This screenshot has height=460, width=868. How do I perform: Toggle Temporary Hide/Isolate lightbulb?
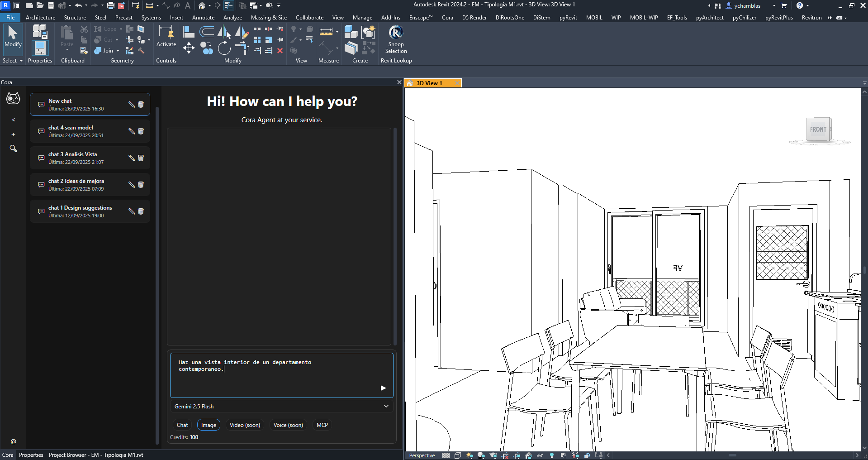tap(552, 455)
